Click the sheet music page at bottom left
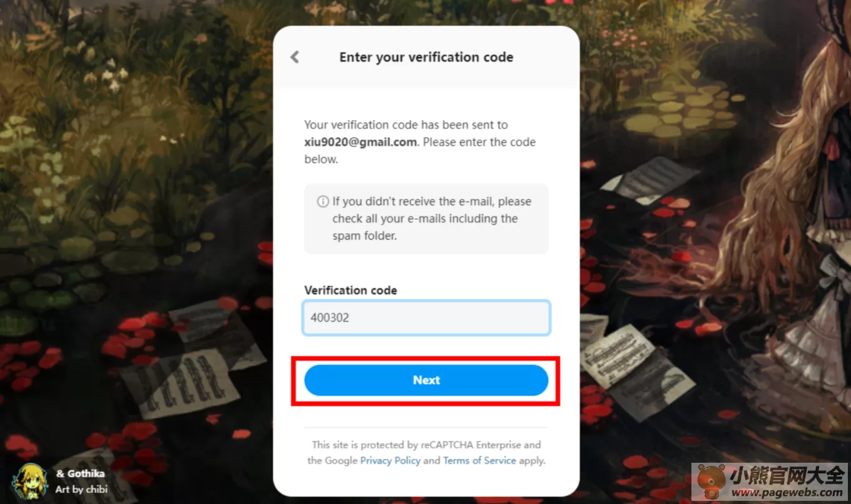This screenshot has width=851, height=504. pyautogui.click(x=180, y=383)
